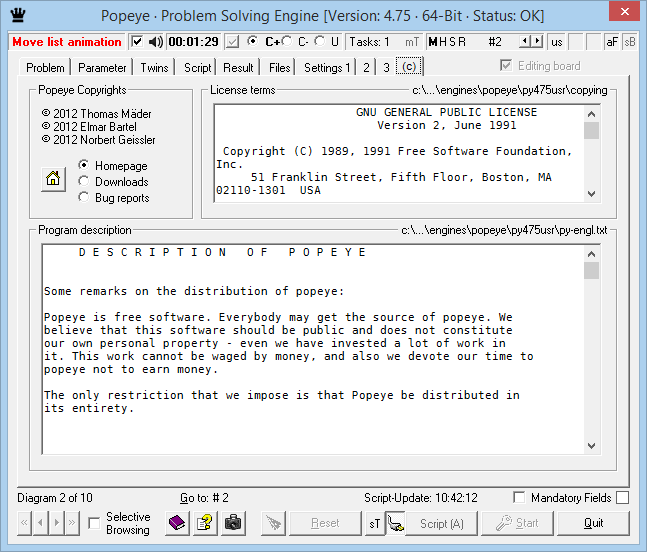Click the Script (A) button
This screenshot has width=647, height=552.
[x=442, y=524]
